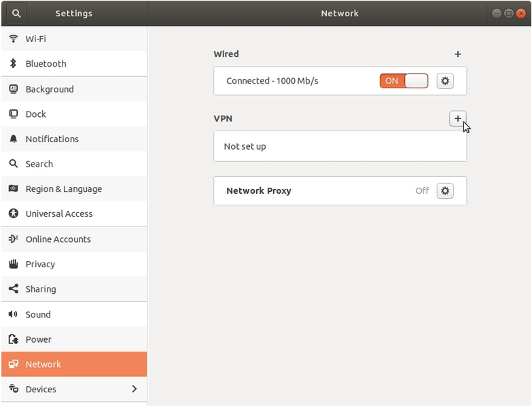Click the Network Proxy row
The height and width of the screenshot is (406, 532).
pos(340,191)
